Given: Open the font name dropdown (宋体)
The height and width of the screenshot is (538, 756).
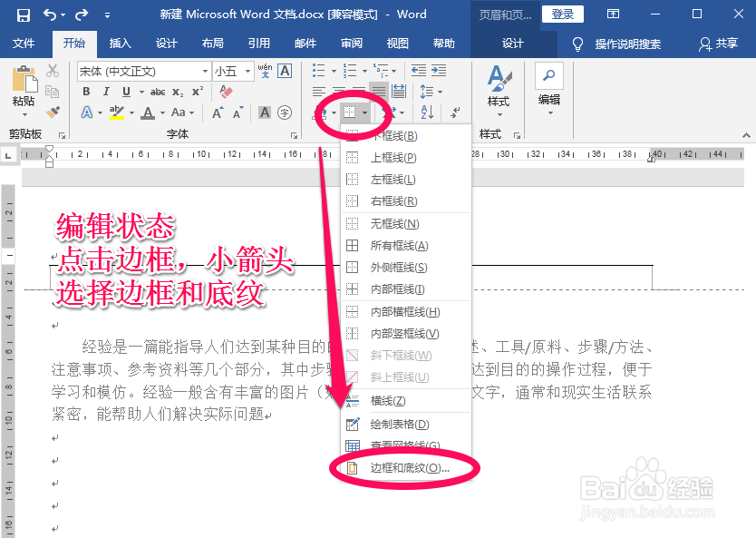Looking at the screenshot, I should coord(206,72).
